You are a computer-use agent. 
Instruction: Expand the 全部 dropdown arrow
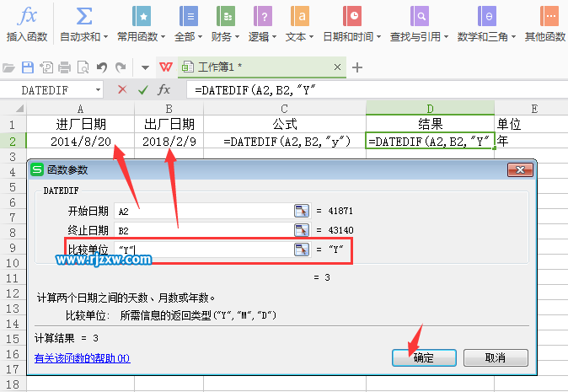pos(200,36)
